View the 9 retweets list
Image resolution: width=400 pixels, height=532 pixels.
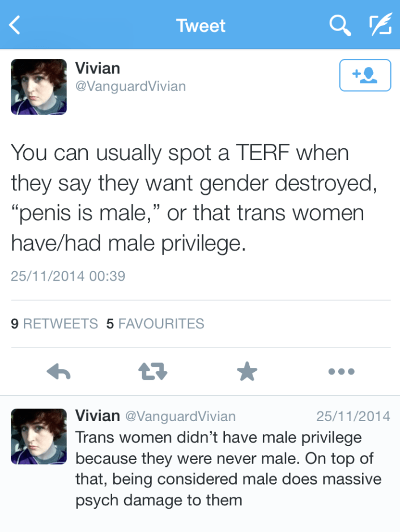point(54,324)
